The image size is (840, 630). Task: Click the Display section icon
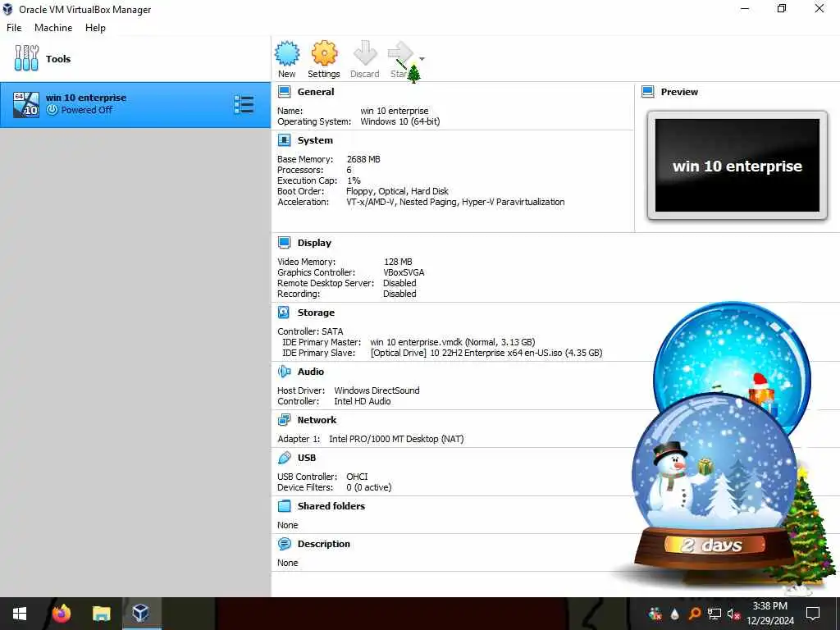point(284,243)
